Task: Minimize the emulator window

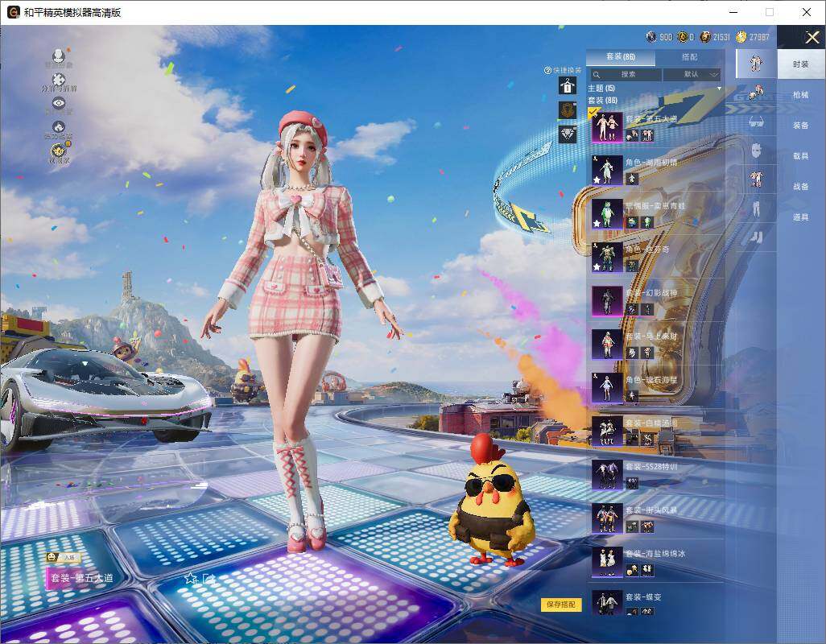Action: [733, 12]
